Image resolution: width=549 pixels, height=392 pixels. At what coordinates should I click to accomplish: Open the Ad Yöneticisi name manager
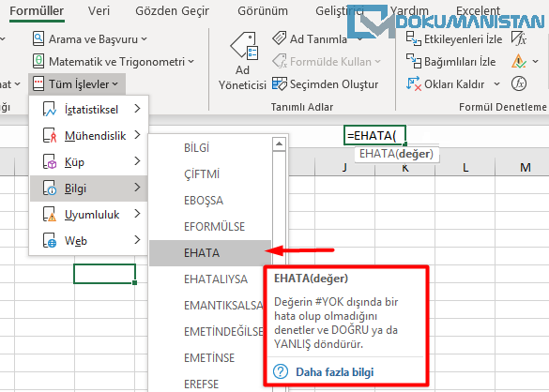(x=242, y=61)
